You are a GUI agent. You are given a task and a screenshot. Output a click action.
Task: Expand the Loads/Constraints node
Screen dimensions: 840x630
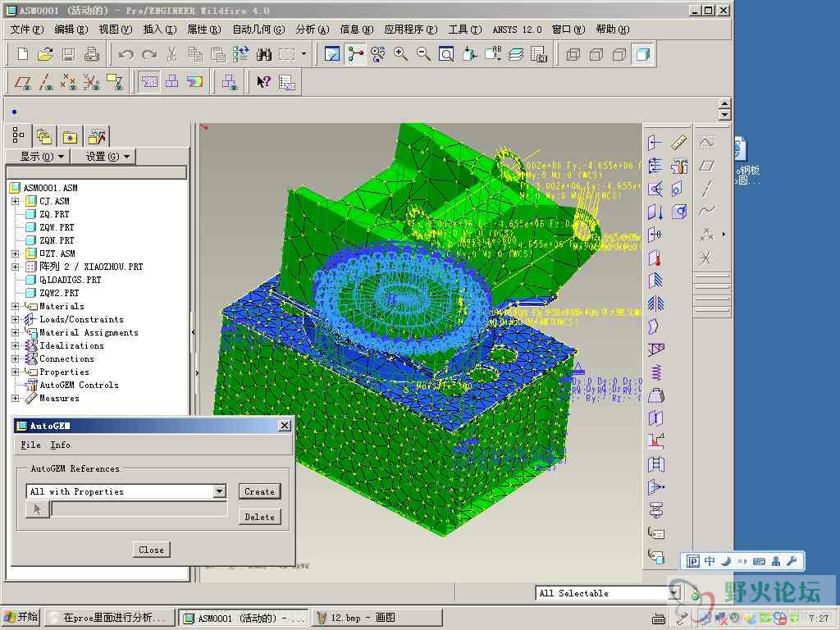[x=16, y=319]
